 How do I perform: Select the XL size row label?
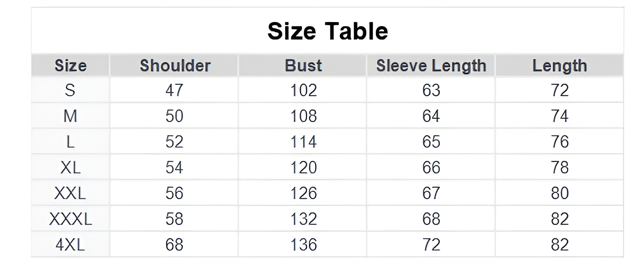pos(70,168)
